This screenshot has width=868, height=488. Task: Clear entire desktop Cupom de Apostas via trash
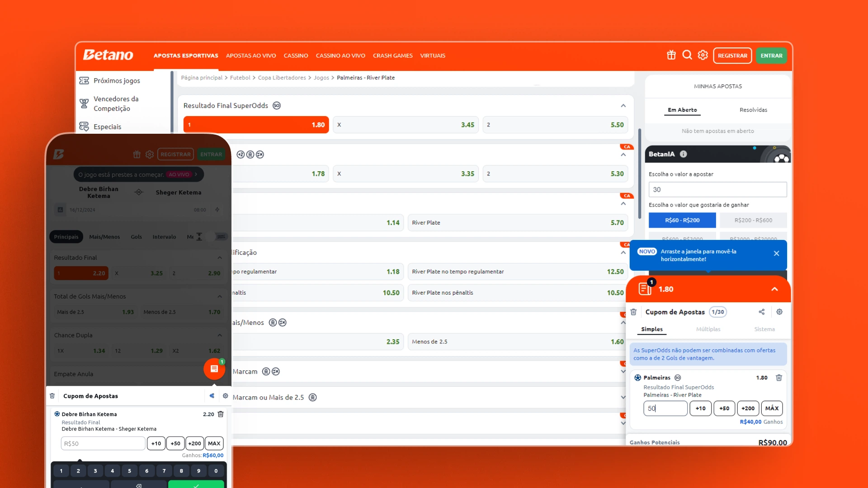pyautogui.click(x=633, y=312)
